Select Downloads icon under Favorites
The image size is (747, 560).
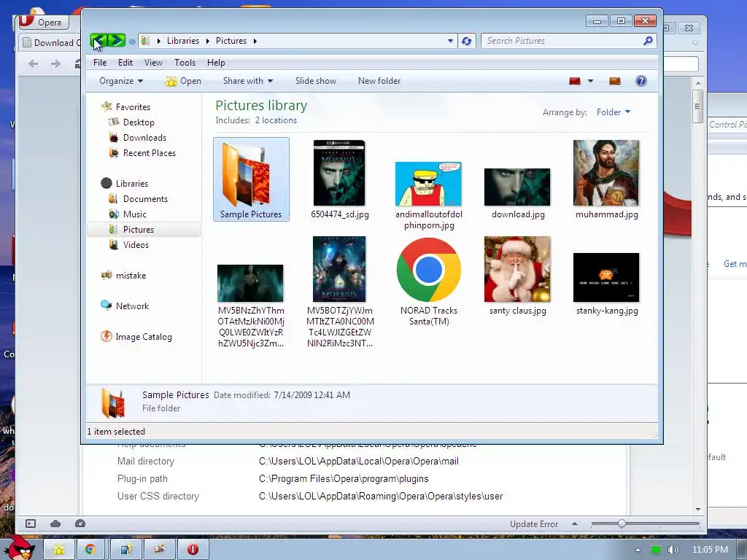pyautogui.click(x=113, y=138)
